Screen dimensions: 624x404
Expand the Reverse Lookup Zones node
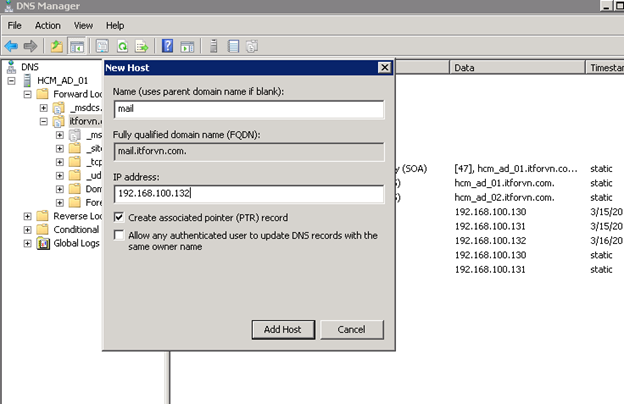tap(28, 216)
